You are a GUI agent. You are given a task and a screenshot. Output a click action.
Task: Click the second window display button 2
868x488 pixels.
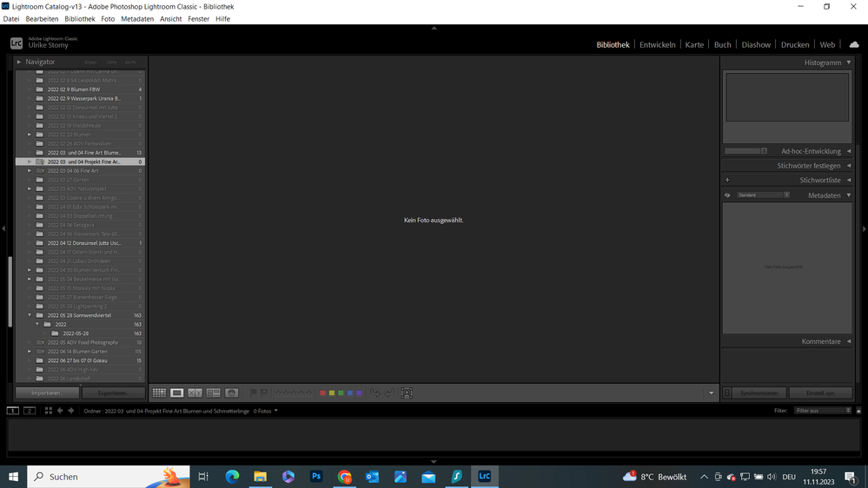[x=30, y=411]
